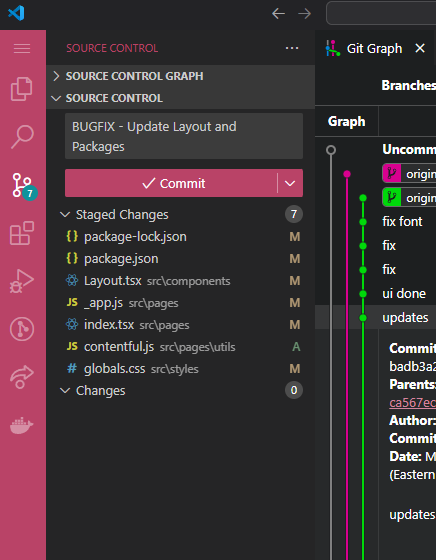This screenshot has width=436, height=560.
Task: Open the Explorer view in activity bar
Action: pyautogui.click(x=22, y=89)
